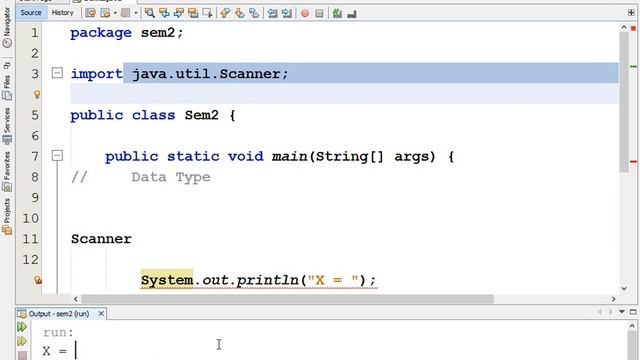The width and height of the screenshot is (640, 360).
Task: Click the Stop run square icon
Action: 22,356
